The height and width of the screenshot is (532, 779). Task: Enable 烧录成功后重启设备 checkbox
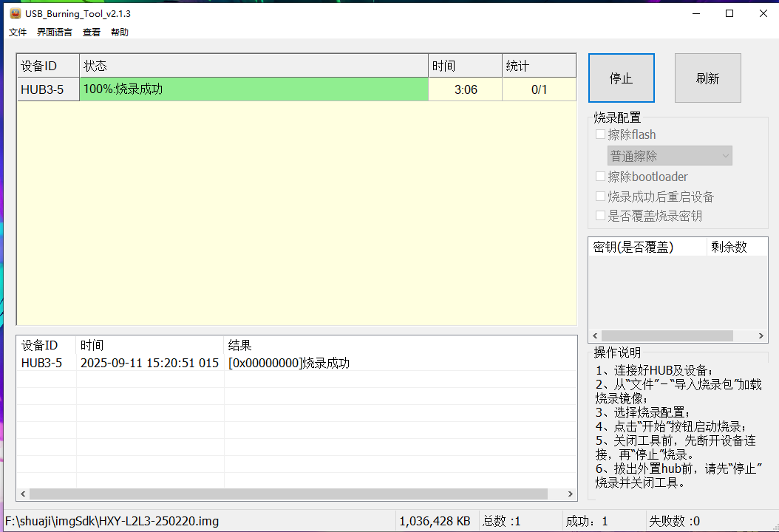coord(600,197)
